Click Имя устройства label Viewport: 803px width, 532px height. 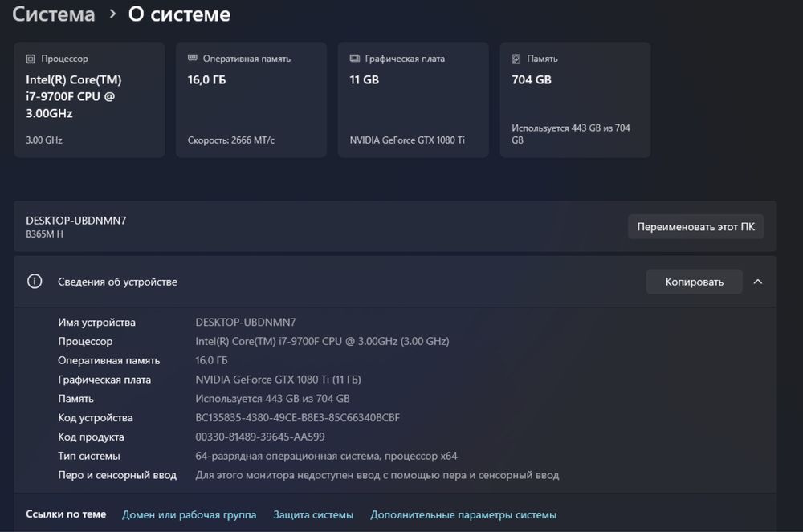click(x=97, y=323)
